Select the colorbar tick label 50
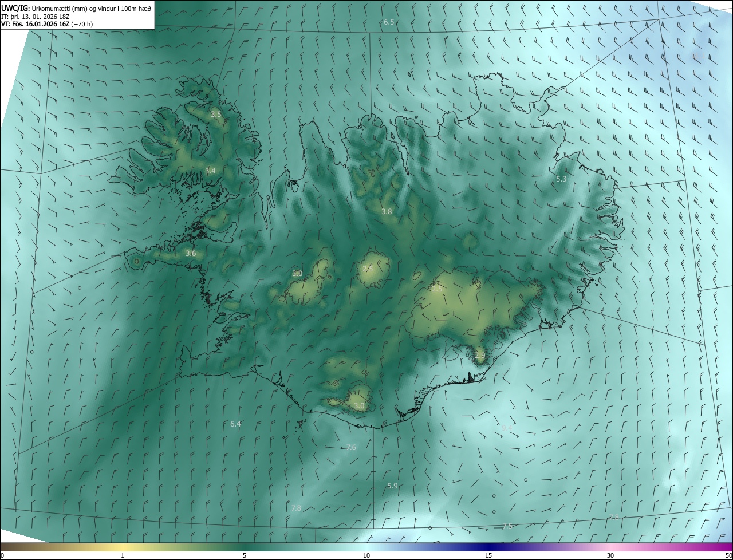 point(728,555)
